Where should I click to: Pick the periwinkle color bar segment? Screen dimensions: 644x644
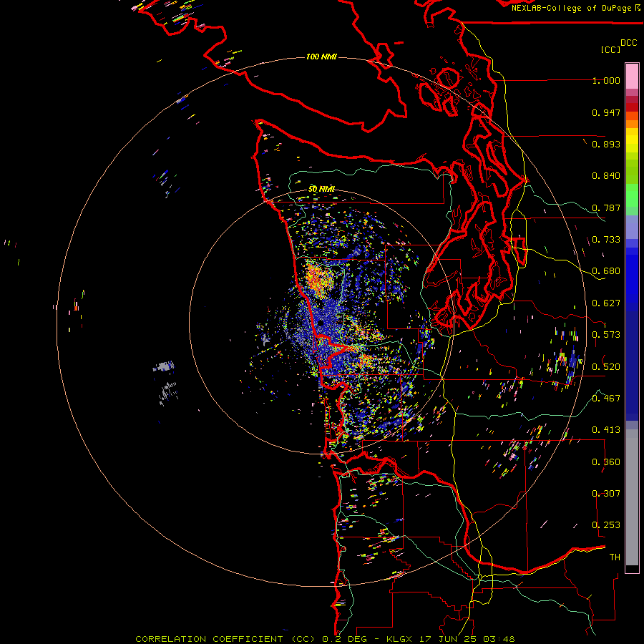click(632, 227)
